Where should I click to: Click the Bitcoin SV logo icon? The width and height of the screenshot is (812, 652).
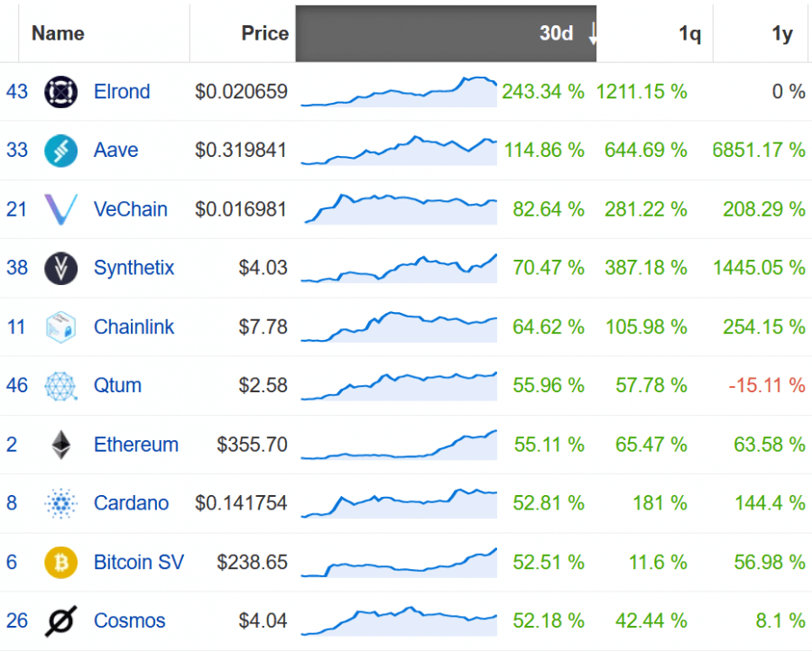click(60, 562)
